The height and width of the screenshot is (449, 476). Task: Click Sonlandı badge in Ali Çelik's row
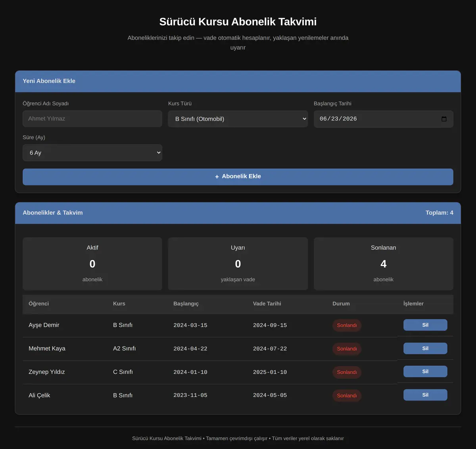tap(347, 395)
